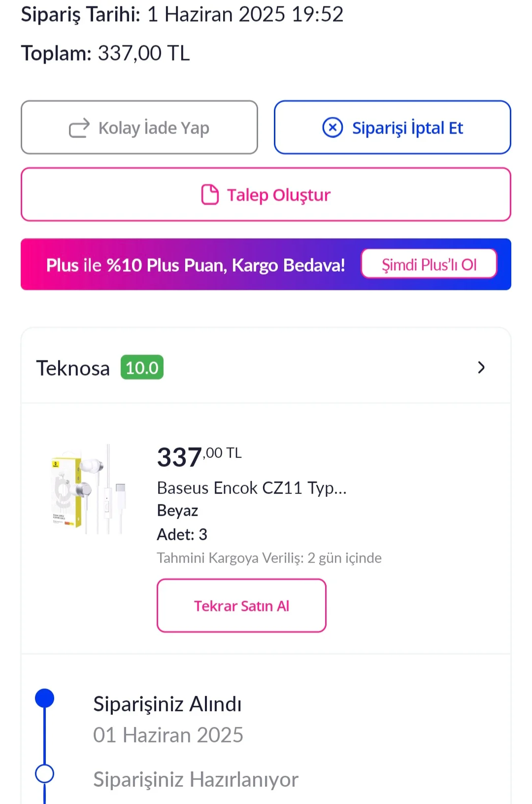Expand Teknosa seller details with the chevron

coord(481,368)
